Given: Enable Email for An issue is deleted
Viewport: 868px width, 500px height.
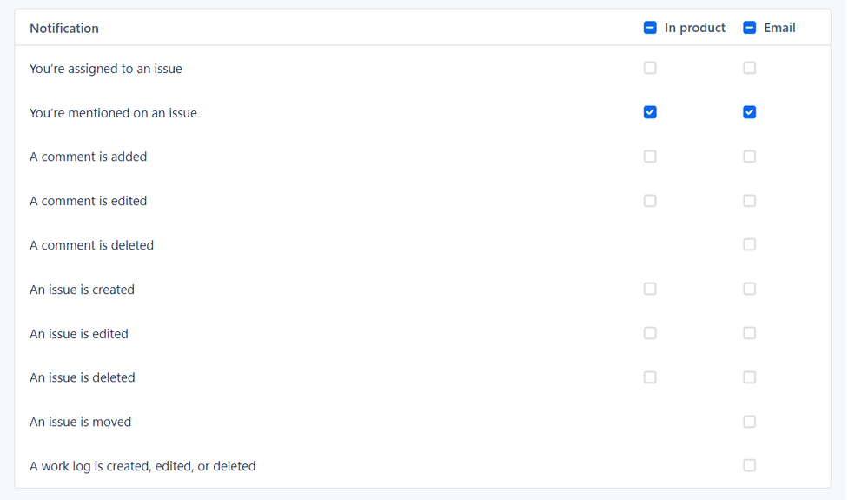Looking at the screenshot, I should [750, 377].
